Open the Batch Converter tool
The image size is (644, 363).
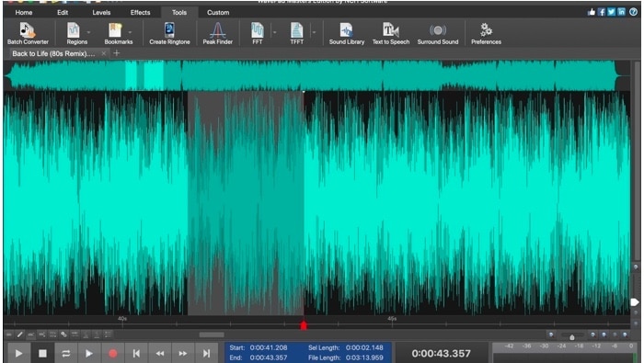[28, 33]
